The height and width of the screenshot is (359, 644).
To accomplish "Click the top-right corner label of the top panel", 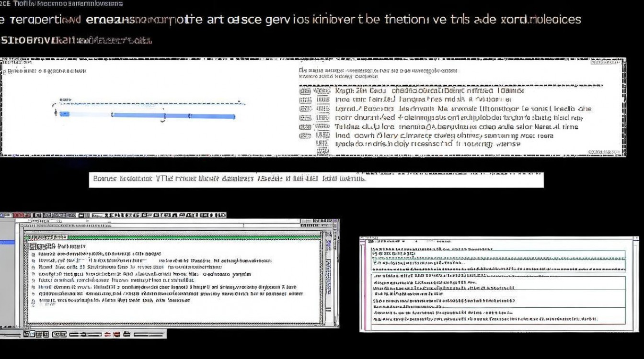I will tap(608, 62).
